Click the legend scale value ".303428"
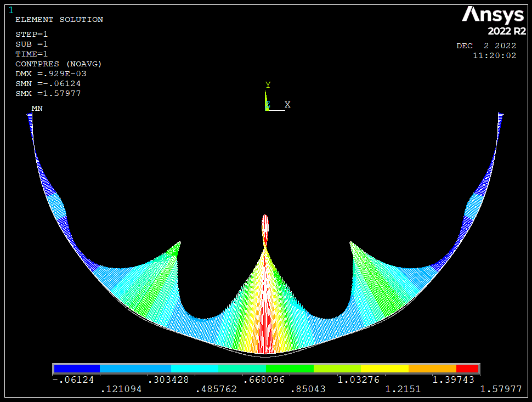532x402 pixels. coord(168,380)
